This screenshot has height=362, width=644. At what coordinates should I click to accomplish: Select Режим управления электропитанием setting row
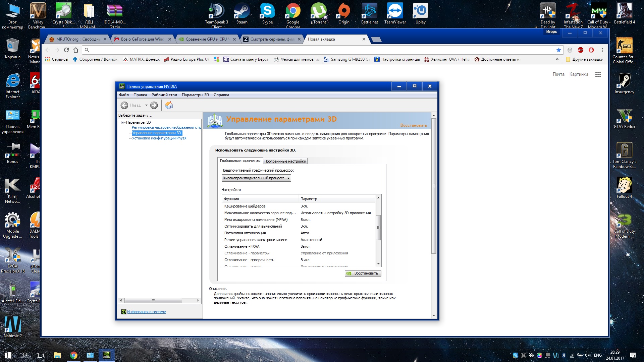pos(256,240)
